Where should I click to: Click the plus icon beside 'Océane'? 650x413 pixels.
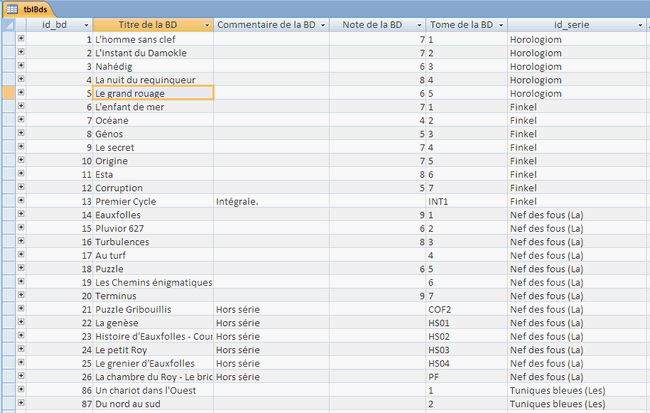coord(21,120)
